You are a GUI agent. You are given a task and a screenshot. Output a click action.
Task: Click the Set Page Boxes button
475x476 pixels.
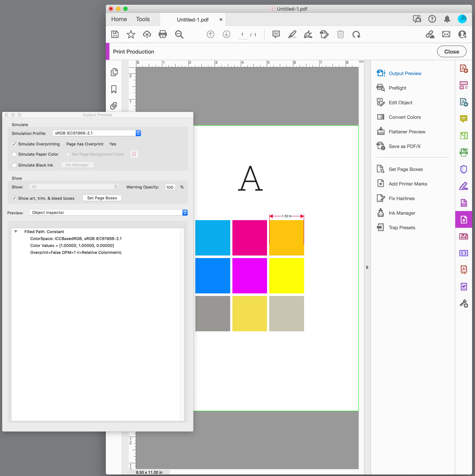pos(102,198)
